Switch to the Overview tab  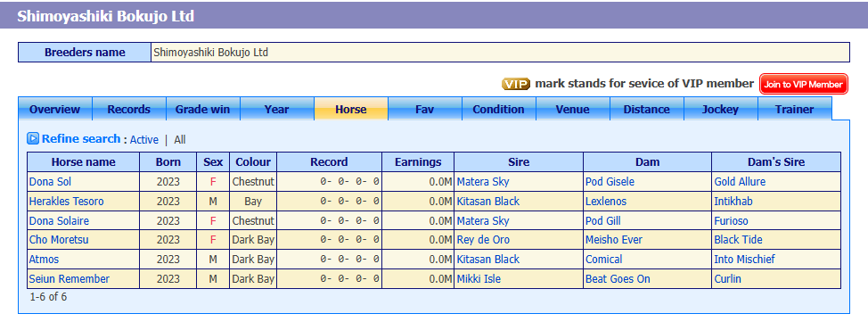click(54, 109)
